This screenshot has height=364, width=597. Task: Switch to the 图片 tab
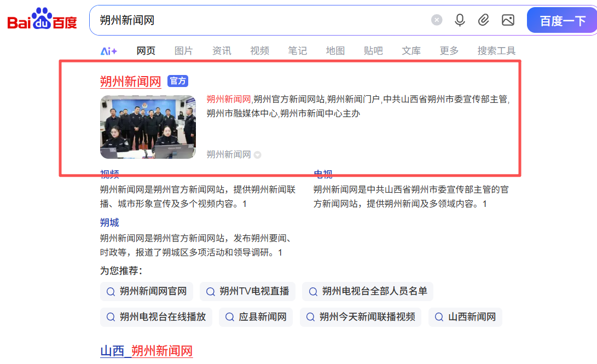(x=183, y=50)
